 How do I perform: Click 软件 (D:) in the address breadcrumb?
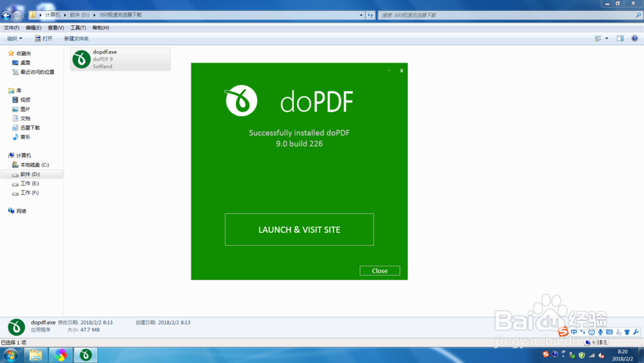79,15
